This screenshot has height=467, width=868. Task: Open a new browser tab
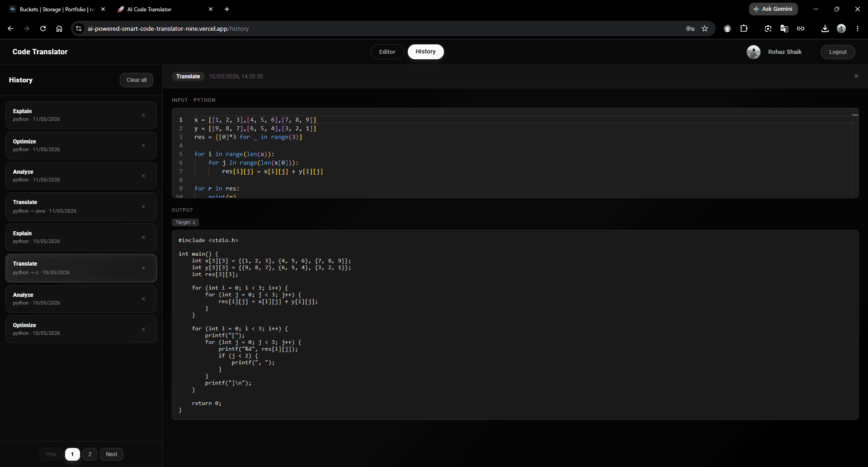click(227, 9)
